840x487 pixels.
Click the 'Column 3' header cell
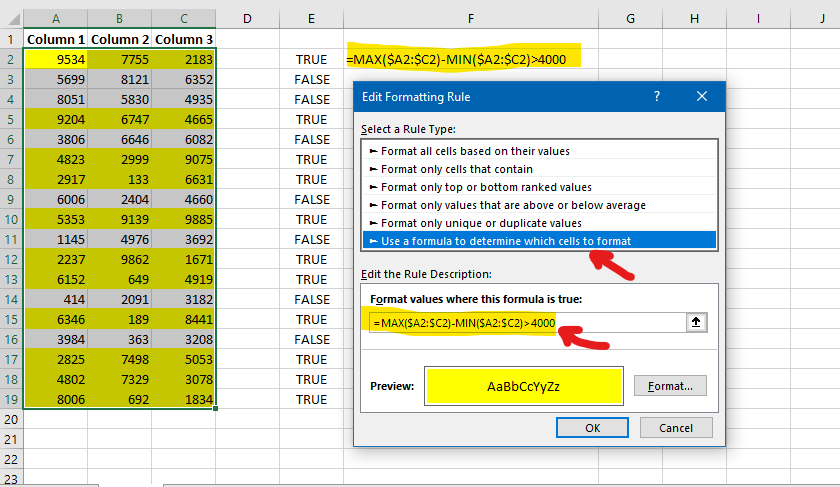pyautogui.click(x=184, y=39)
